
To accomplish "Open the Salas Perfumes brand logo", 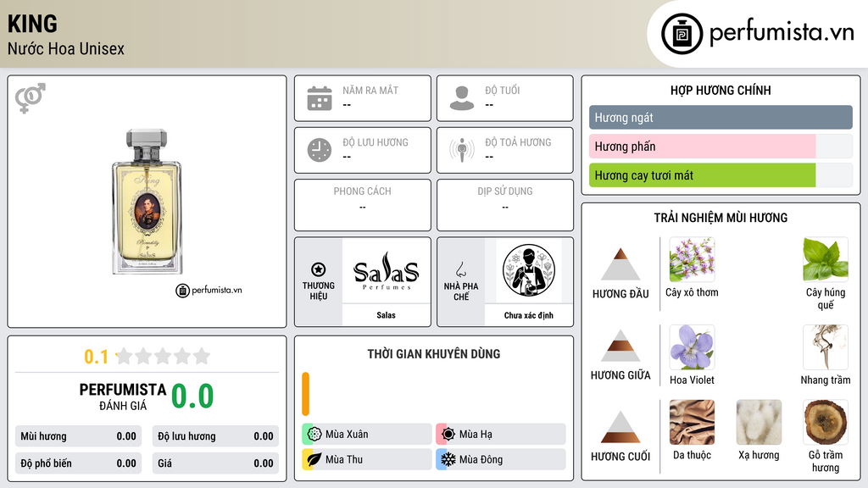I will (386, 270).
